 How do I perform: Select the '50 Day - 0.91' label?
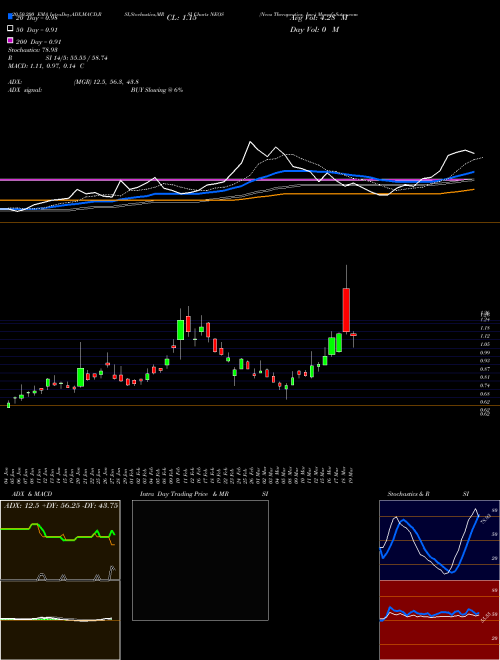point(37,30)
